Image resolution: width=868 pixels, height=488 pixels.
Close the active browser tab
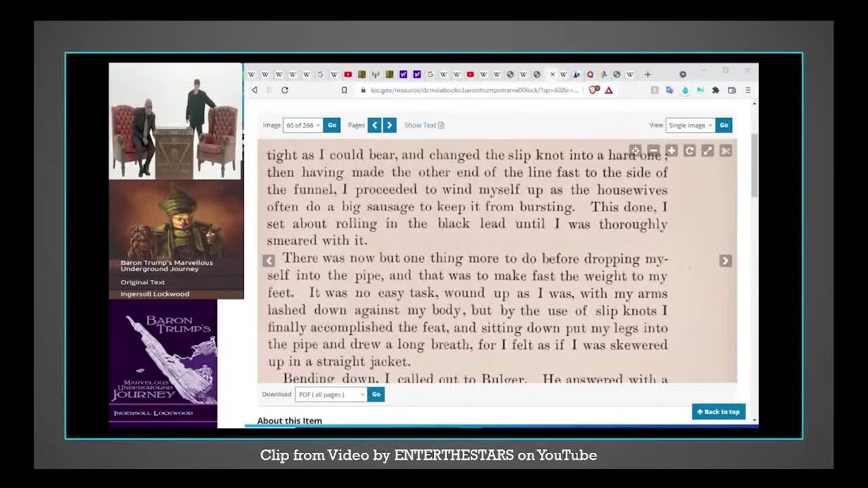[552, 75]
